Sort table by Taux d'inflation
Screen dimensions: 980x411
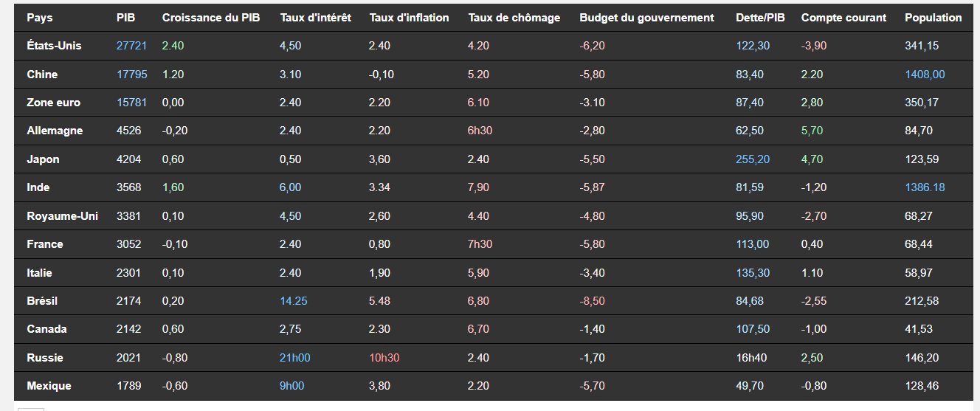click(x=409, y=18)
